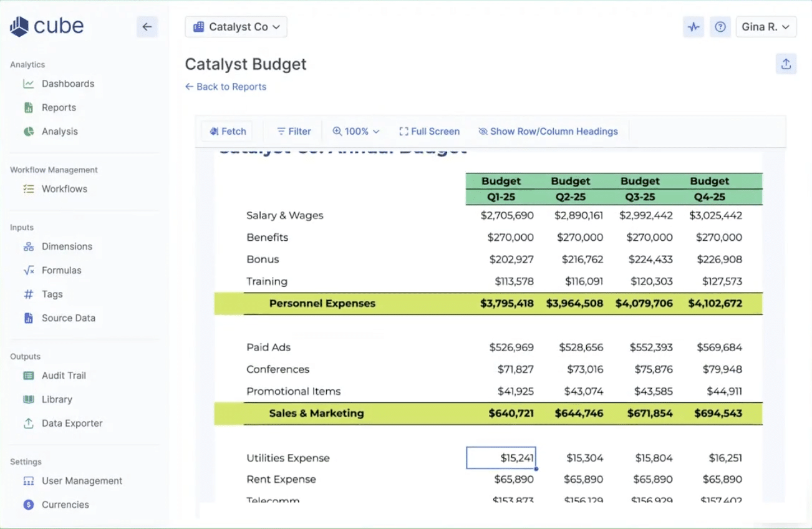This screenshot has width=812, height=529.
Task: Open Audit Trail in Outputs
Action: point(64,376)
